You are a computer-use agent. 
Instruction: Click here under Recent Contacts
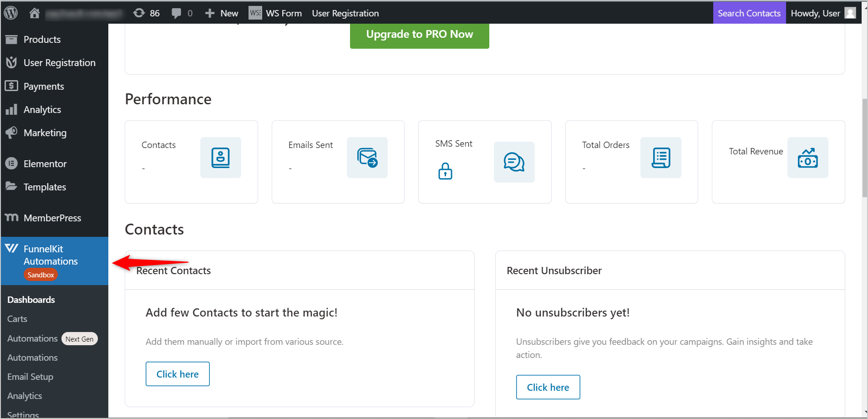[178, 374]
